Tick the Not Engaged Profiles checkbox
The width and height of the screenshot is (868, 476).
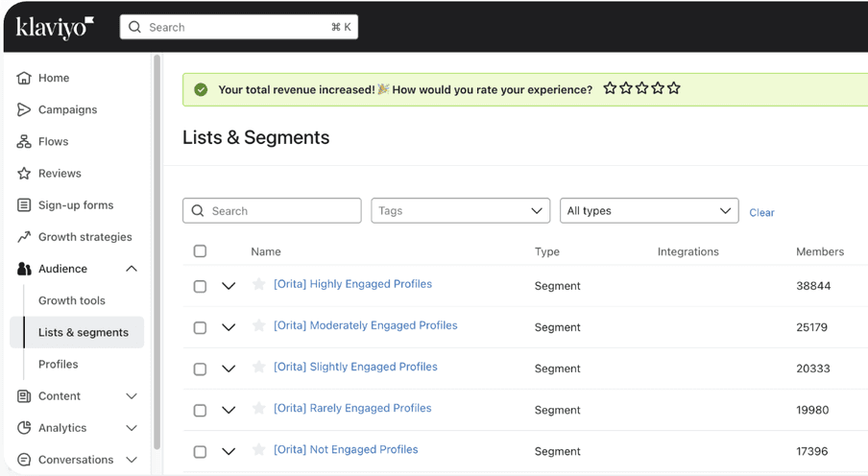coord(200,451)
